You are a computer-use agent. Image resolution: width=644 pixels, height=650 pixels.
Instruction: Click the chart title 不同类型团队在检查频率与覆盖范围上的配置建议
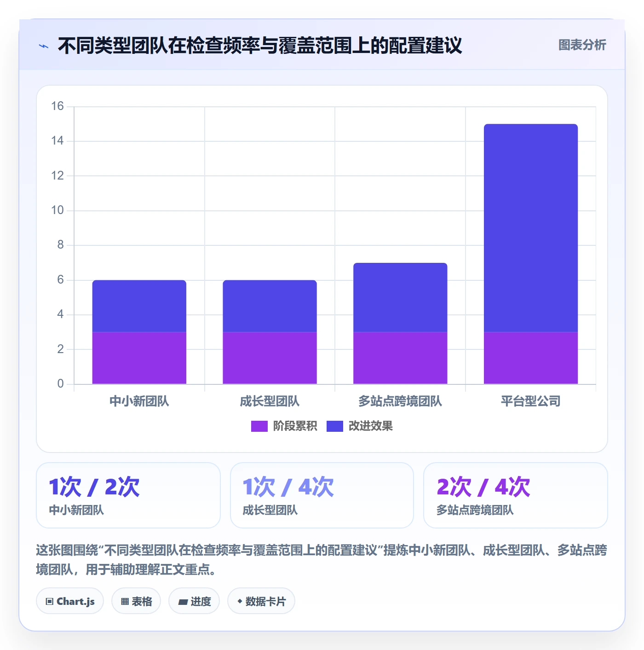coord(260,46)
